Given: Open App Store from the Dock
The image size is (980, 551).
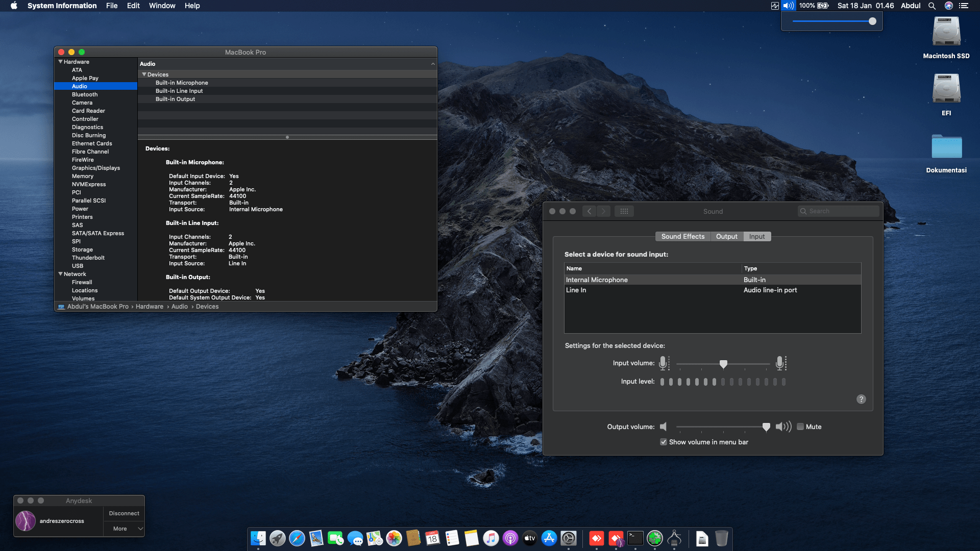Looking at the screenshot, I should [x=549, y=538].
